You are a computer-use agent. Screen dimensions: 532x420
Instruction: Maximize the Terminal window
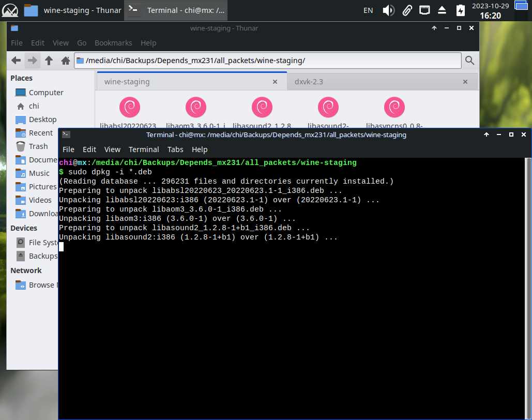[511, 134]
